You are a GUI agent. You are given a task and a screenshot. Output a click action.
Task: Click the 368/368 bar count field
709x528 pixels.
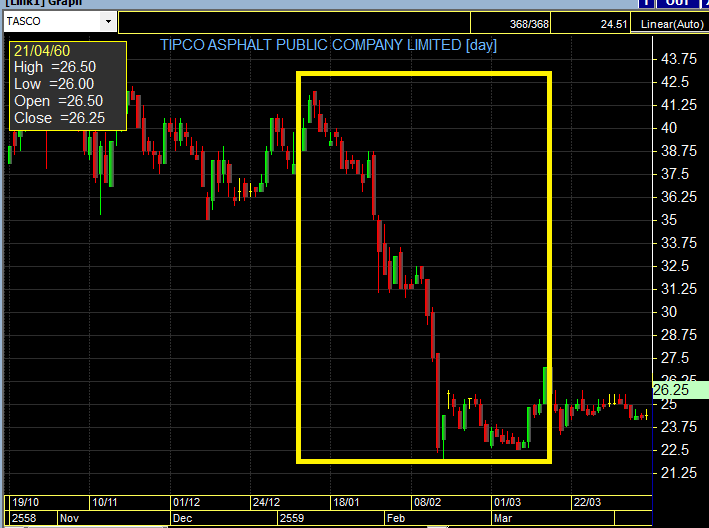(x=510, y=24)
